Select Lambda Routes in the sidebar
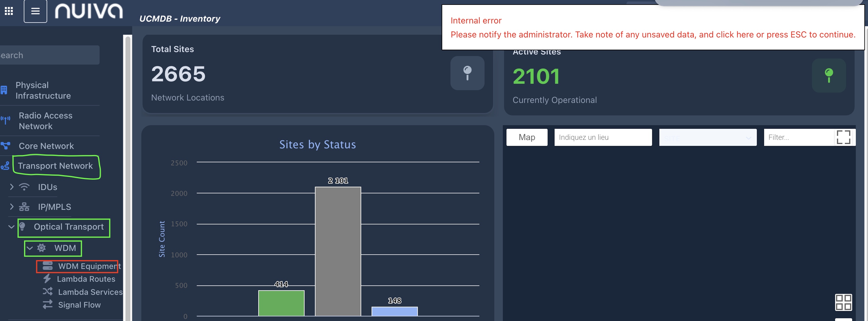Image resolution: width=868 pixels, height=321 pixels. (86, 279)
